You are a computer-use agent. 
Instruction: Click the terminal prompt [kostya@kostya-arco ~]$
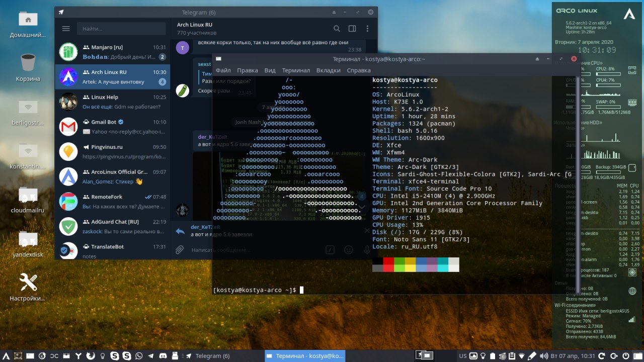click(254, 290)
